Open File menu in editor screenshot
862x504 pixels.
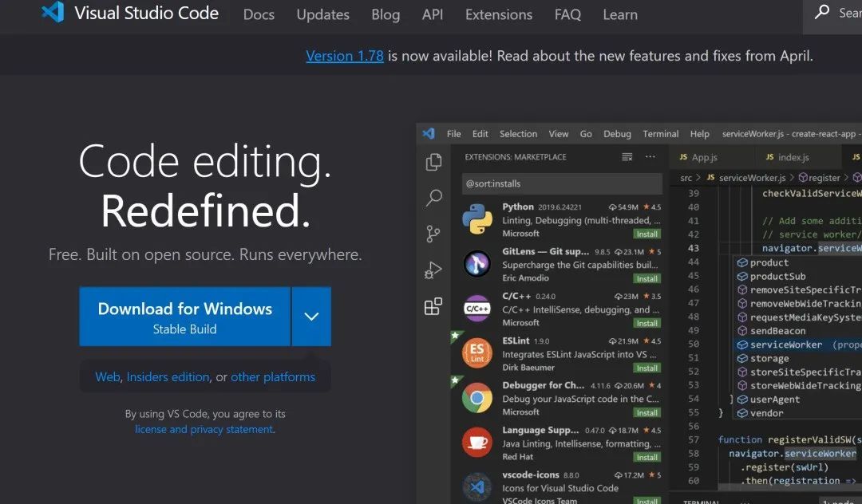point(453,133)
